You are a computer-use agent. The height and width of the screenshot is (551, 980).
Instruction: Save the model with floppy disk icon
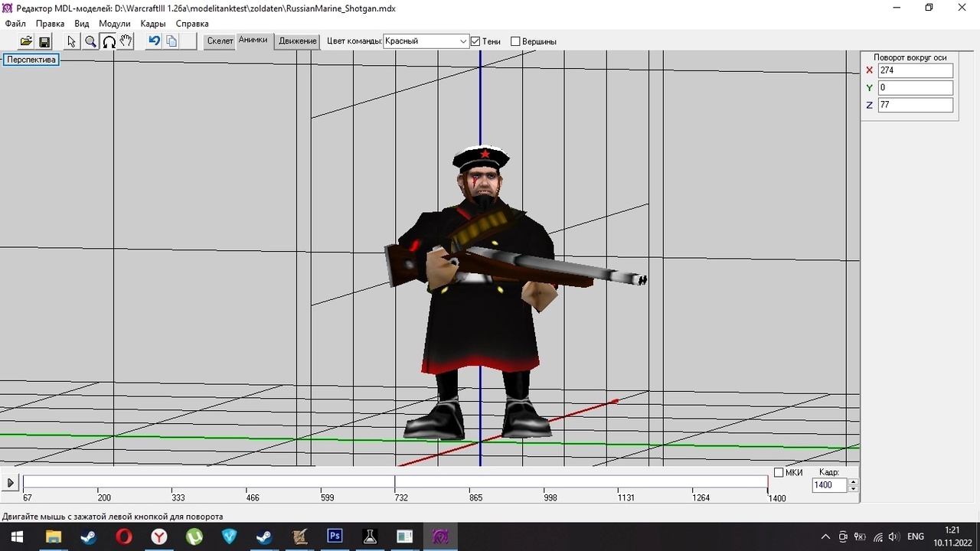[44, 41]
